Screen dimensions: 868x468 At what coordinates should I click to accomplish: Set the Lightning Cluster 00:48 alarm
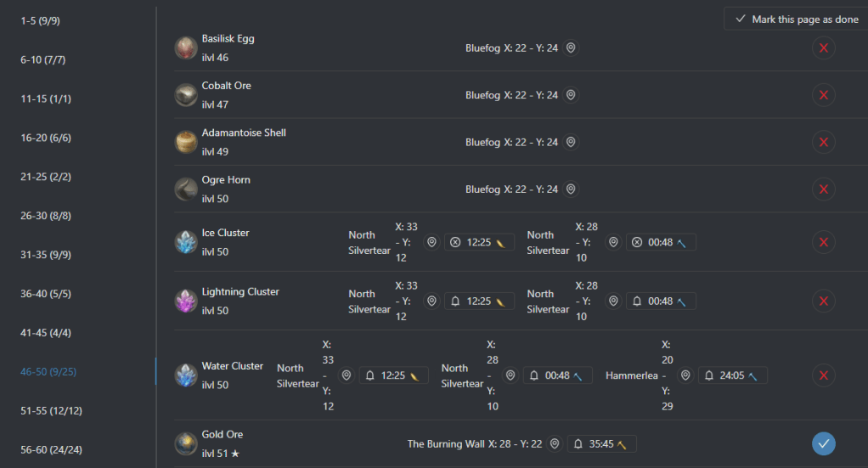(635, 302)
